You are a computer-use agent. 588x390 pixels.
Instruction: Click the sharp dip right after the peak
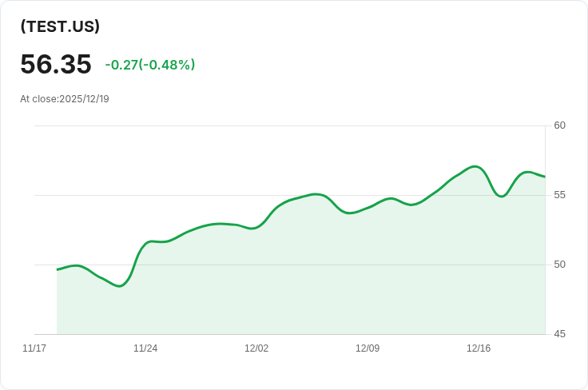[x=501, y=196]
